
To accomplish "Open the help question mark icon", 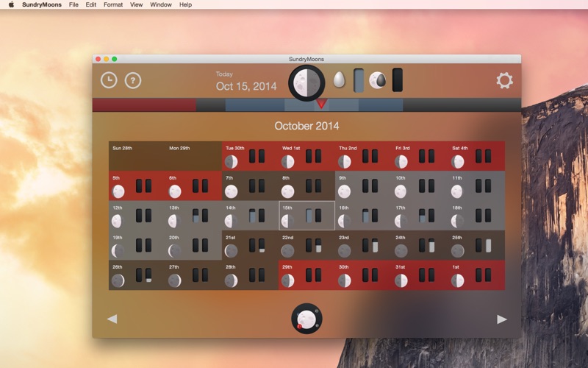I will tap(133, 80).
